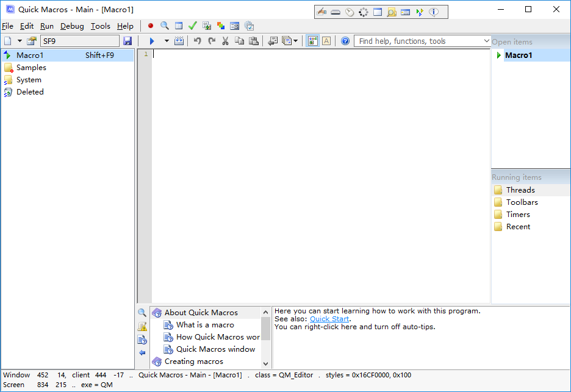
Task: Open the Tools menu
Action: (101, 26)
